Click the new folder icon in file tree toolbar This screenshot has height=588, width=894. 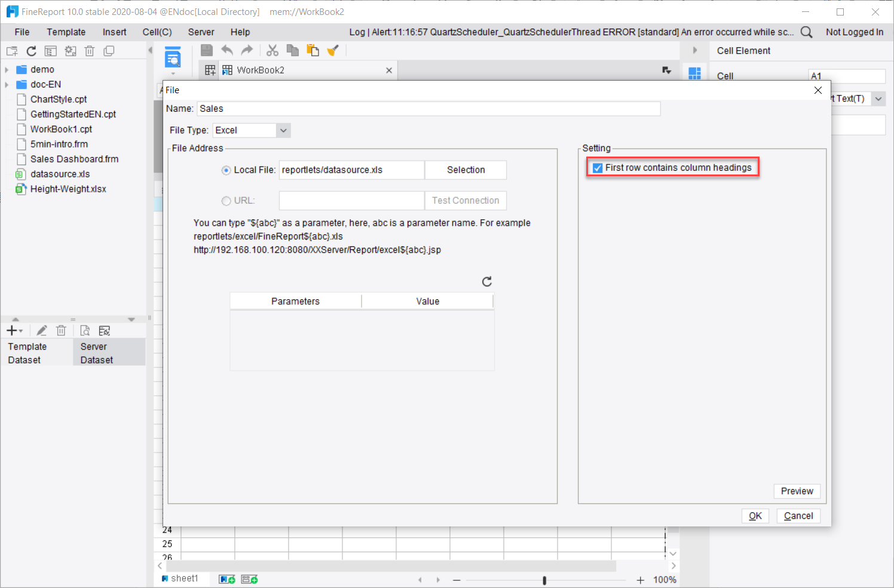12,51
